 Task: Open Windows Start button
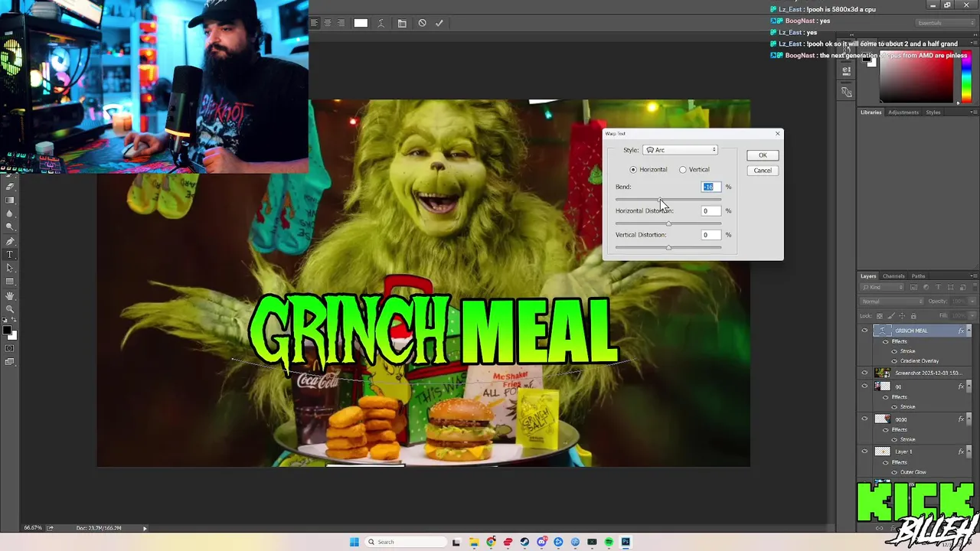[x=354, y=542]
